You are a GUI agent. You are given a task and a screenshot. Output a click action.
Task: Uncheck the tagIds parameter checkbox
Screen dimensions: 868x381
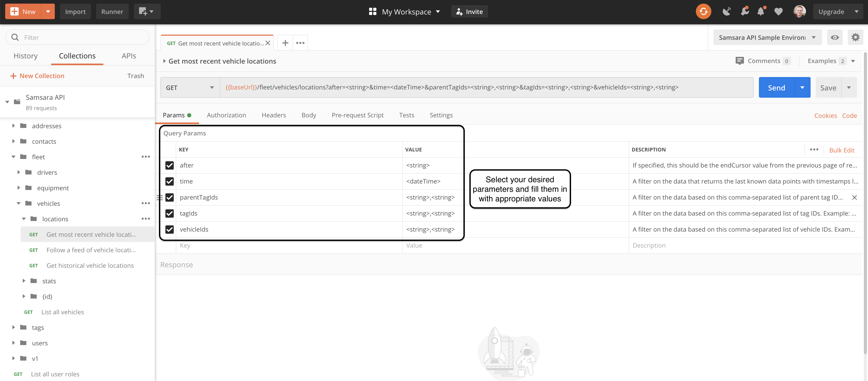[x=170, y=213]
